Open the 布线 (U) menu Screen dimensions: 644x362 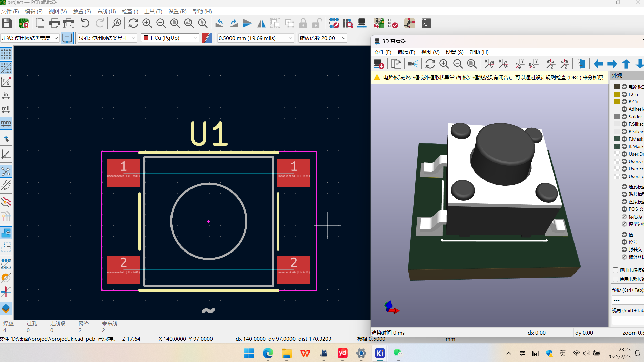pyautogui.click(x=106, y=11)
